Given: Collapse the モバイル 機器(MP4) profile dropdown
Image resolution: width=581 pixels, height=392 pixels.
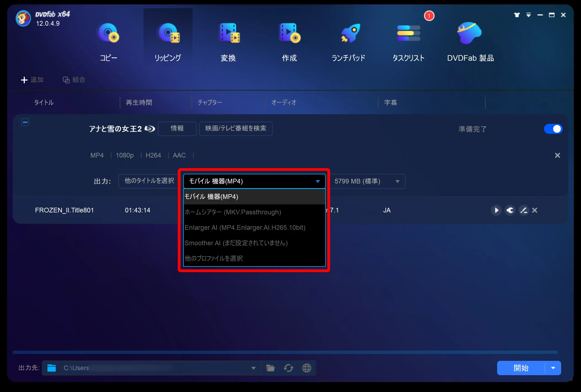Looking at the screenshot, I should point(254,181).
